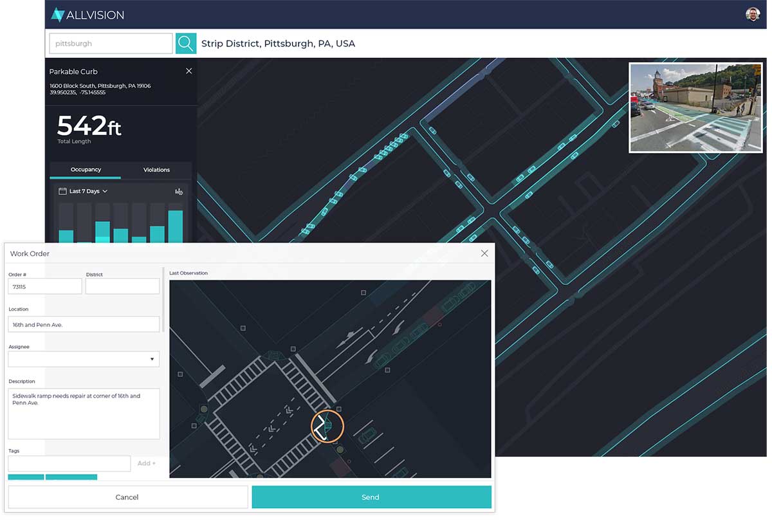Click the tallest bar in the occupancy chart
The image size is (772, 532).
pos(176,226)
